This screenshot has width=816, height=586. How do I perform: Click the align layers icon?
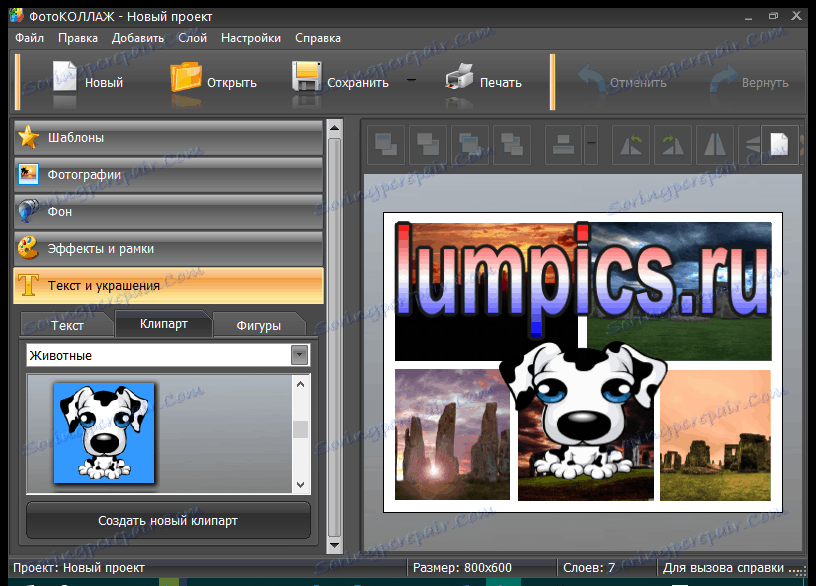(x=564, y=145)
